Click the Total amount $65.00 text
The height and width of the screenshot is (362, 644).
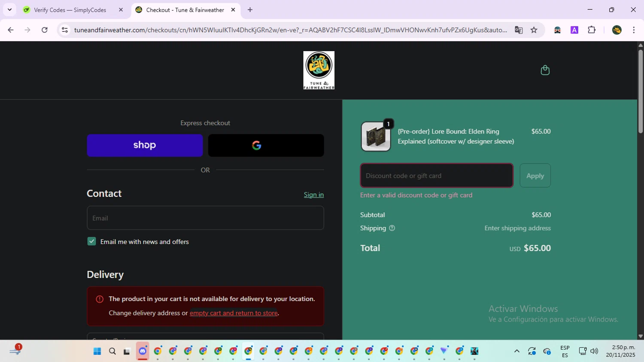click(x=537, y=248)
